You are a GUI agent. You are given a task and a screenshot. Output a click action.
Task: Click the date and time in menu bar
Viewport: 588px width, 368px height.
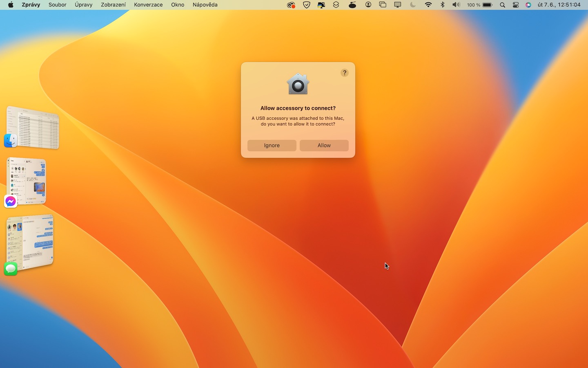[x=559, y=5]
